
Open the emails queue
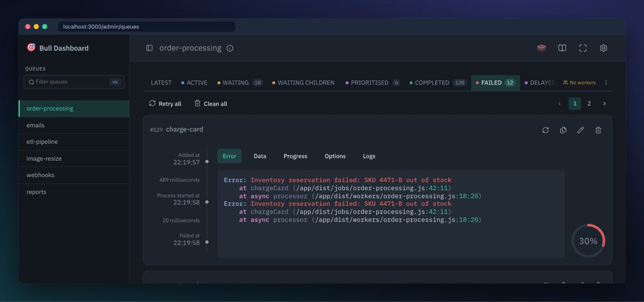[x=74, y=125]
